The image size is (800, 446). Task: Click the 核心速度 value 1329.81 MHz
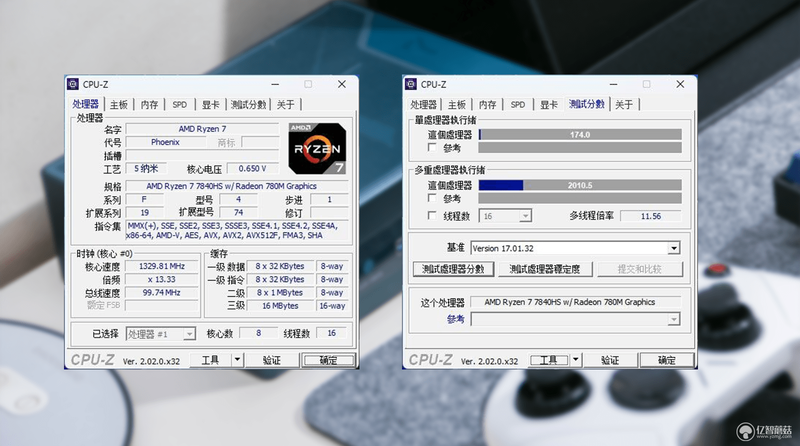click(x=162, y=266)
